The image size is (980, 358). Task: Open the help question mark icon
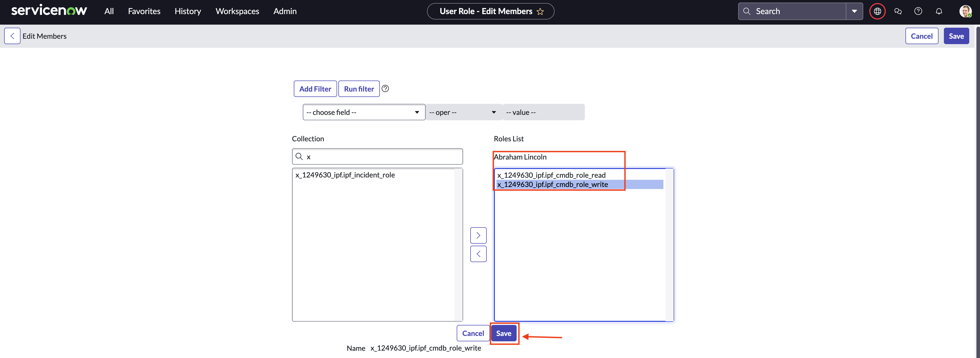[918, 12]
